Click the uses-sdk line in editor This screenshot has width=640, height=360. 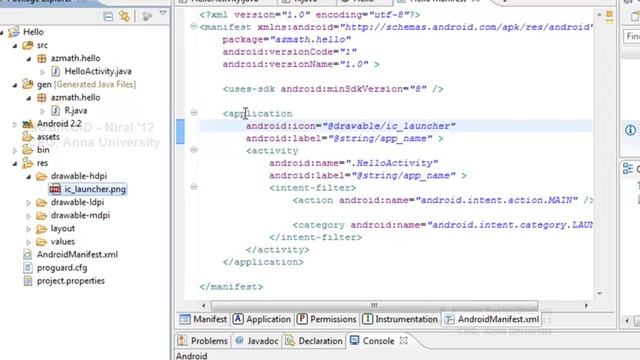333,89
